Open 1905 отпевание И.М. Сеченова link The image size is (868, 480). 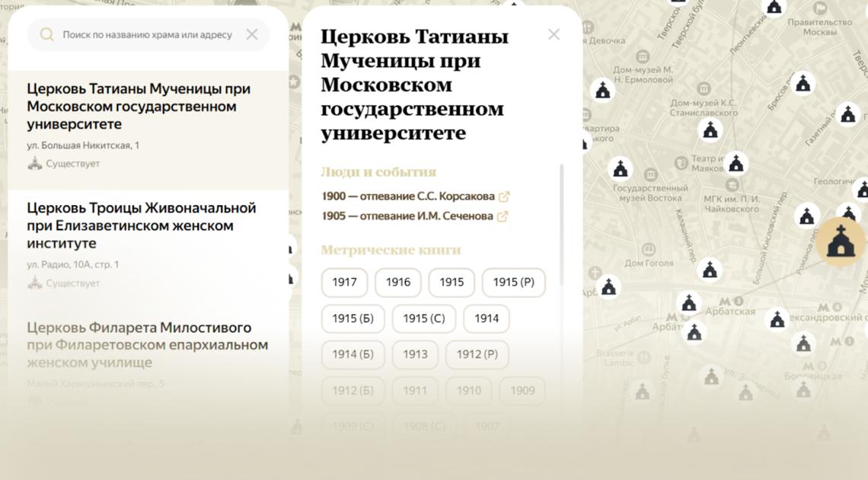coord(407,216)
